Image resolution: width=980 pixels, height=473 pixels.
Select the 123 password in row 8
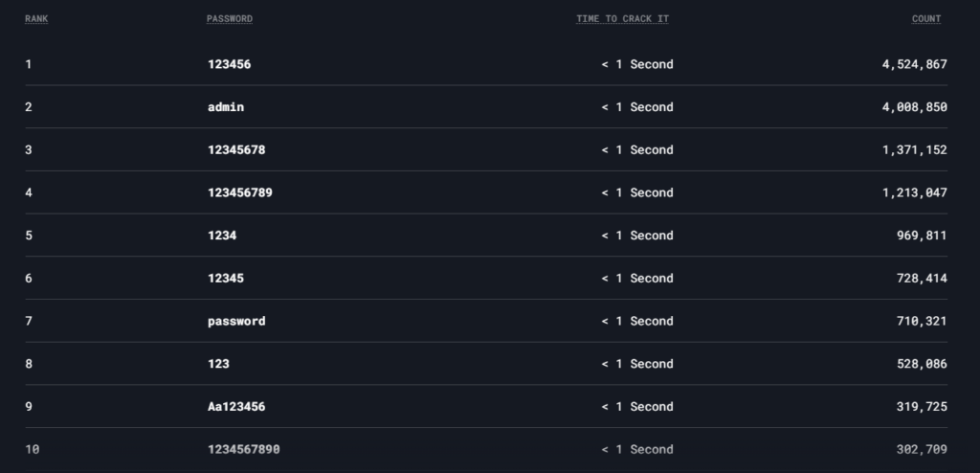(x=218, y=364)
